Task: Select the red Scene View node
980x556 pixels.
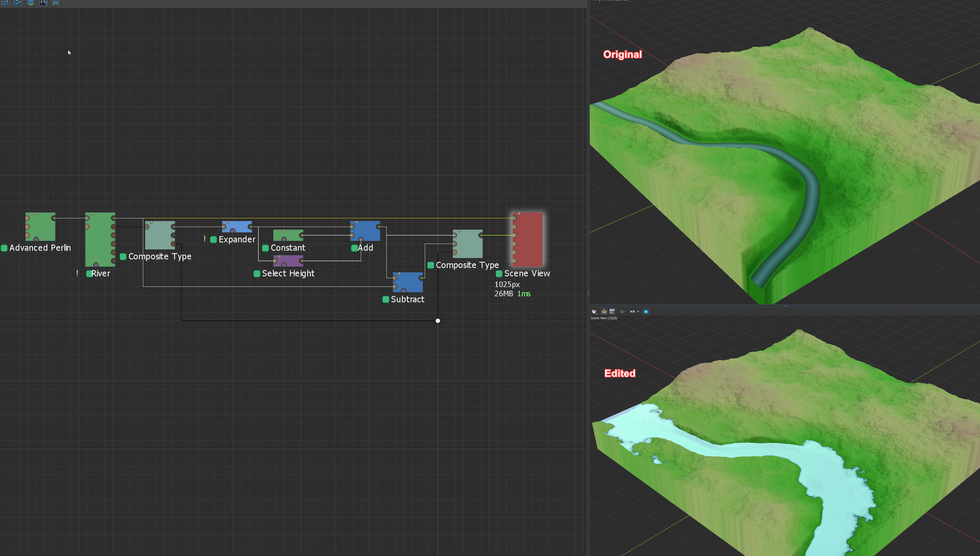Action: coord(528,239)
